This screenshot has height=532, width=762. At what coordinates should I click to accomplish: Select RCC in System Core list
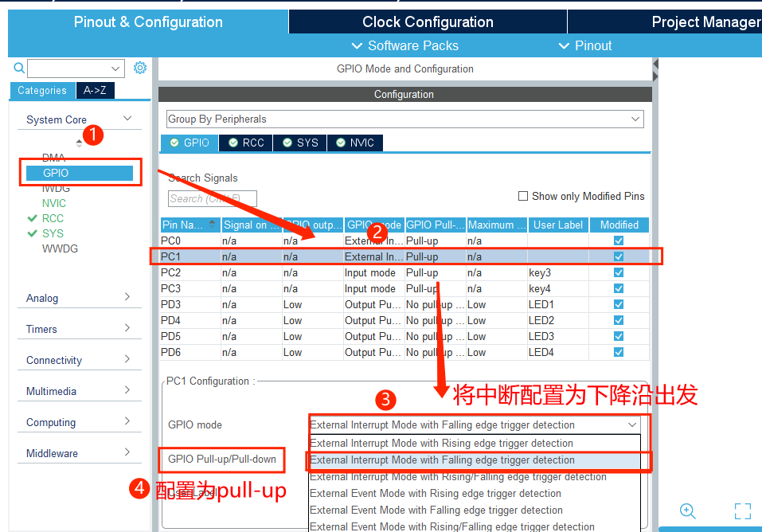[53, 218]
